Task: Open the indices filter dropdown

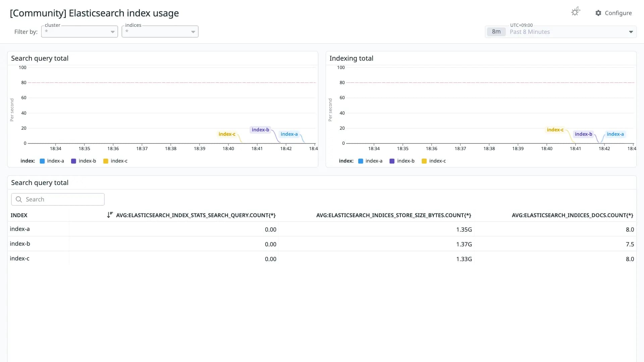Action: pos(160,32)
